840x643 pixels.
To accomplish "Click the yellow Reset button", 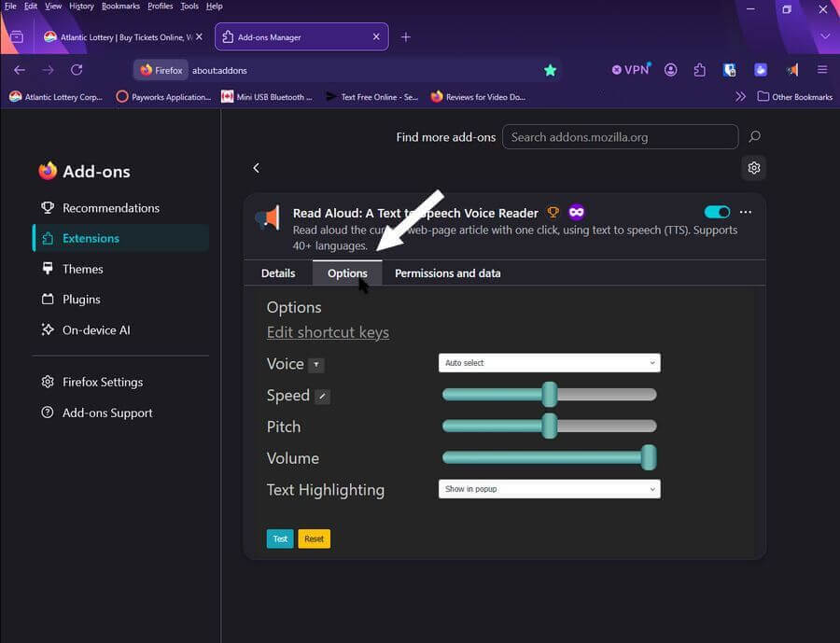I will click(314, 538).
